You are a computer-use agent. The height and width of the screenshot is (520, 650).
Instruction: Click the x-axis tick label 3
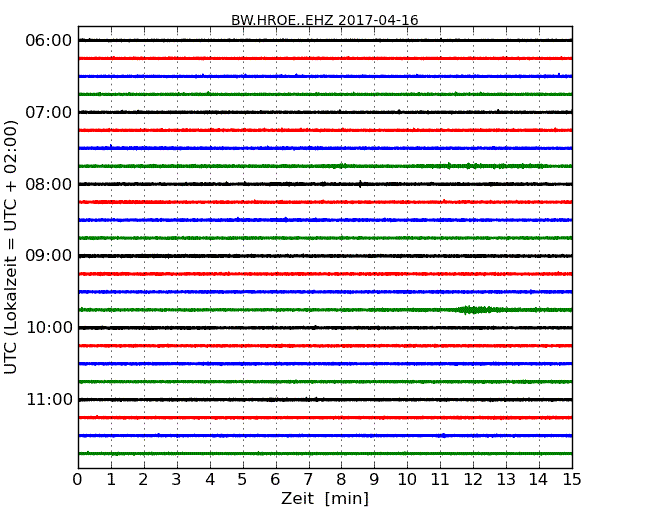(177, 480)
